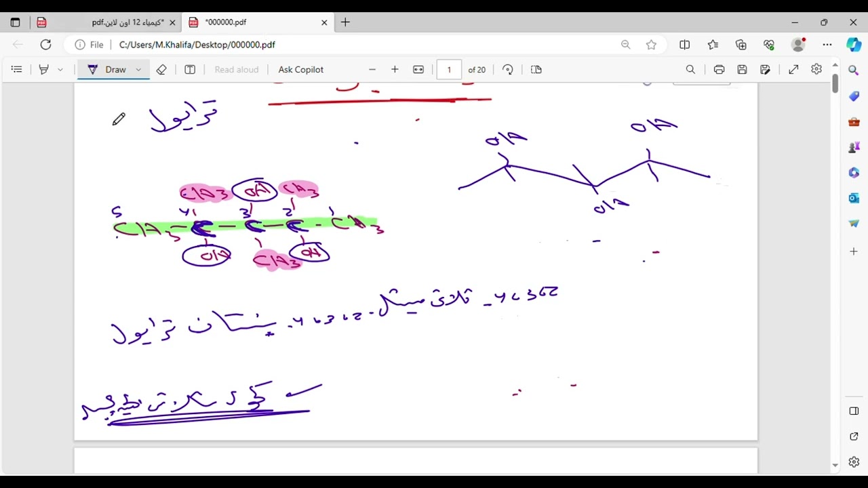Open sidebar Drop paper plane icon

click(854, 223)
